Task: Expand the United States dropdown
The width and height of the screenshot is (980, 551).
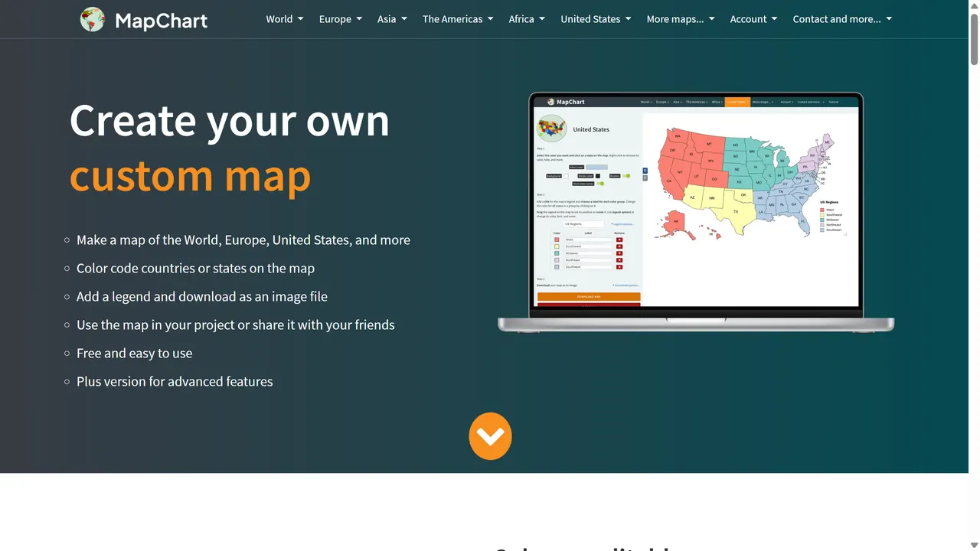Action: point(596,19)
